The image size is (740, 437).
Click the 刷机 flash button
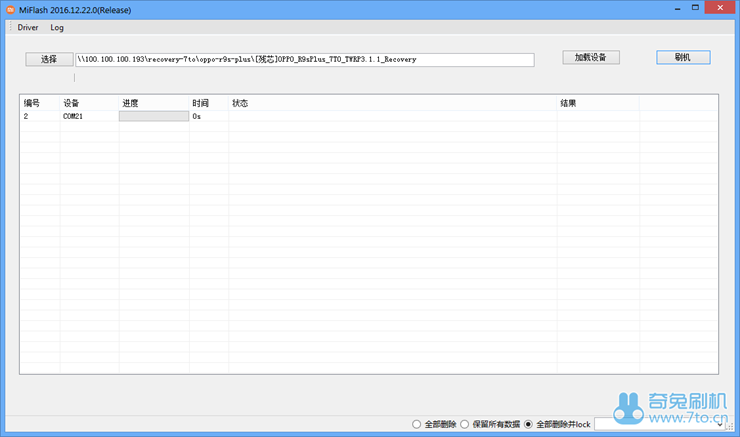pos(683,58)
